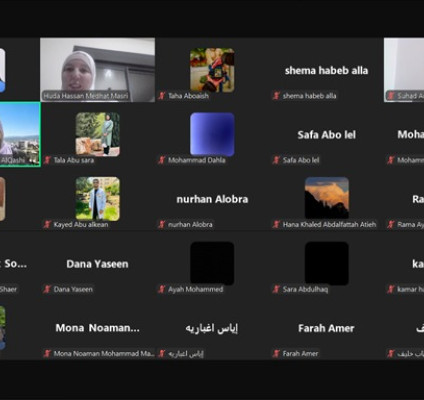Select the green-highlighted AlQashi speaker tile

[x=20, y=134]
